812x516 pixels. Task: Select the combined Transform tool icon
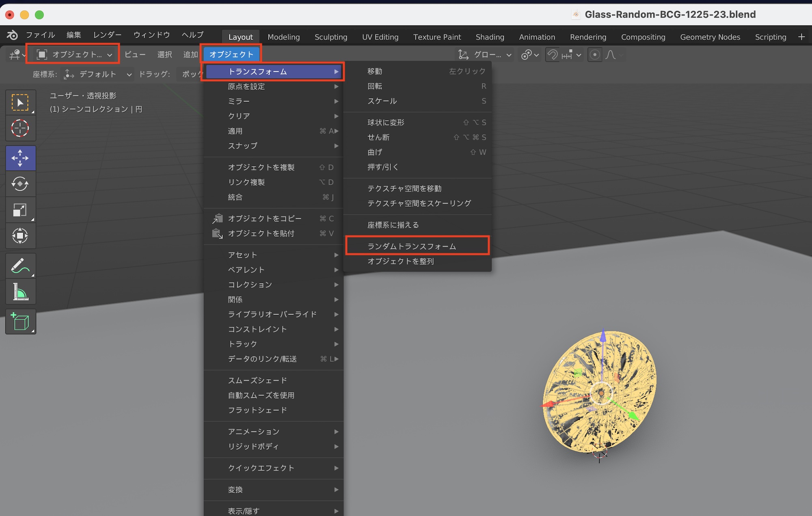(20, 236)
